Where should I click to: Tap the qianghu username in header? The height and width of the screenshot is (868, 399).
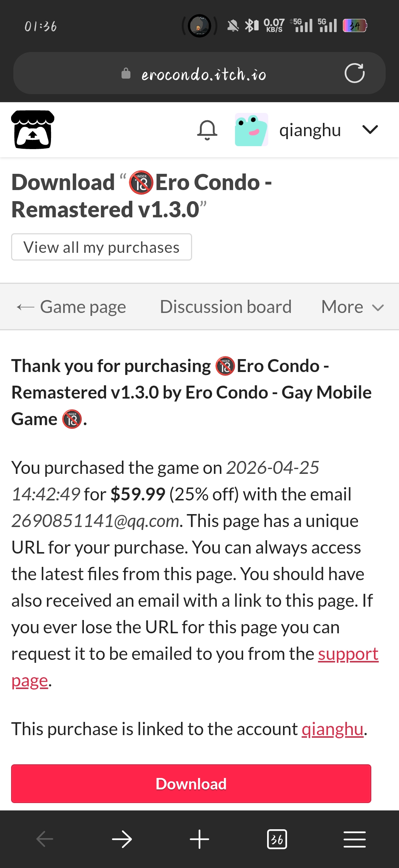[x=310, y=130]
